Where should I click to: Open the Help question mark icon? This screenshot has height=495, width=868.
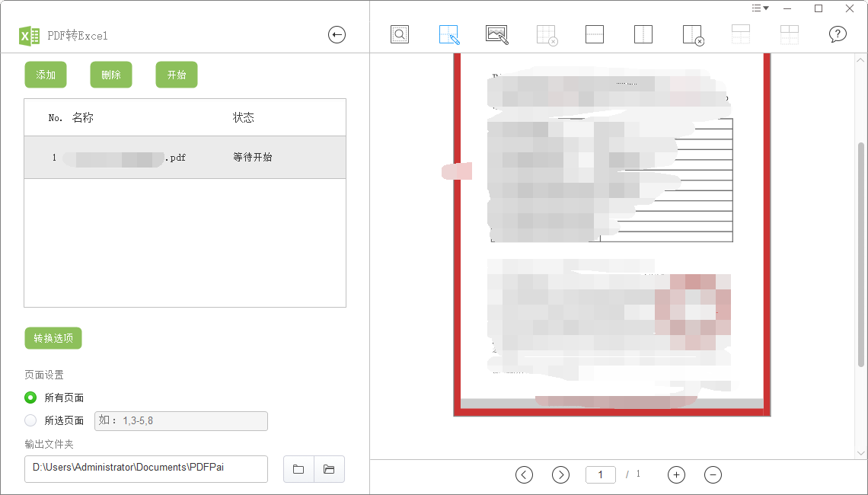point(838,34)
